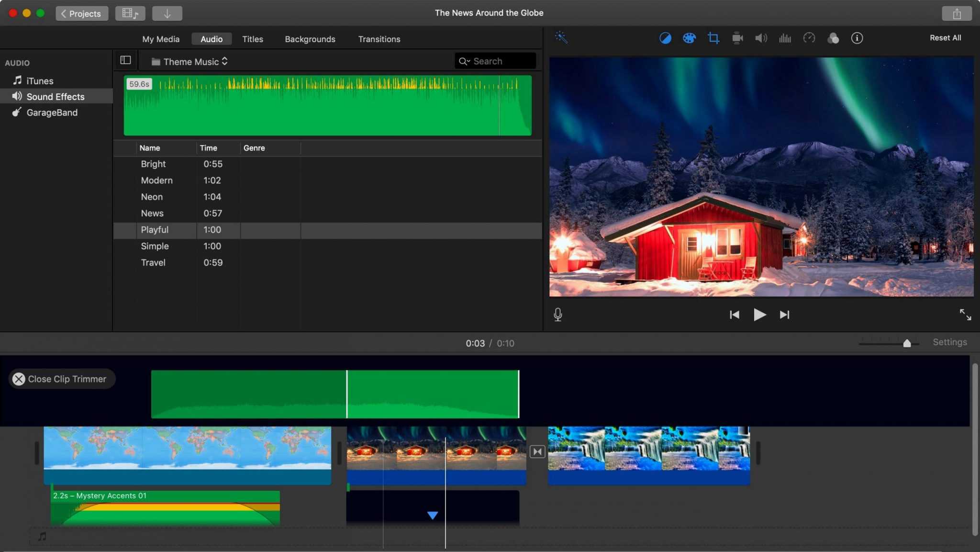The height and width of the screenshot is (552, 980).
Task: Open the Speed adjustment tool
Action: [809, 38]
